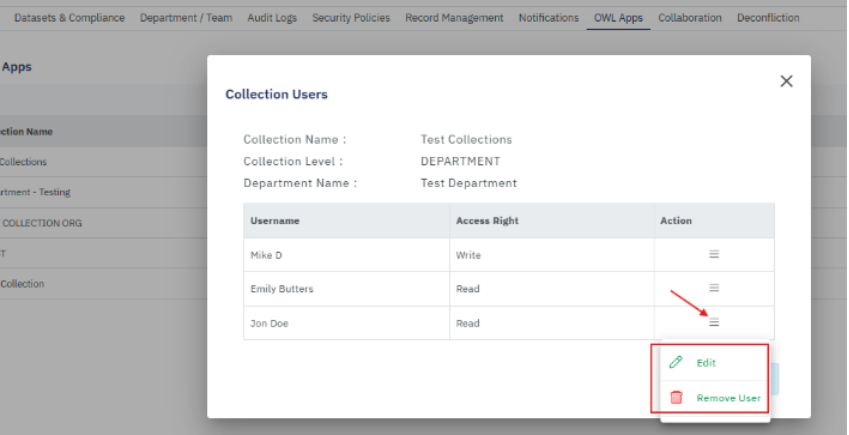This screenshot has height=435, width=849.
Task: Open the Department / Team tab
Action: (186, 18)
